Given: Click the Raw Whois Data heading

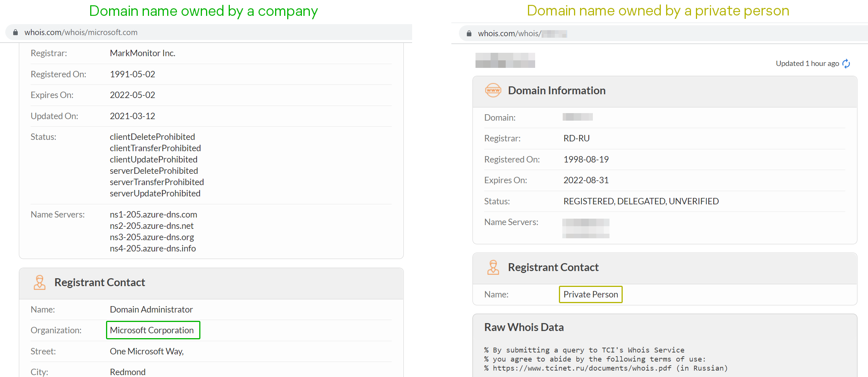Looking at the screenshot, I should click(x=524, y=327).
